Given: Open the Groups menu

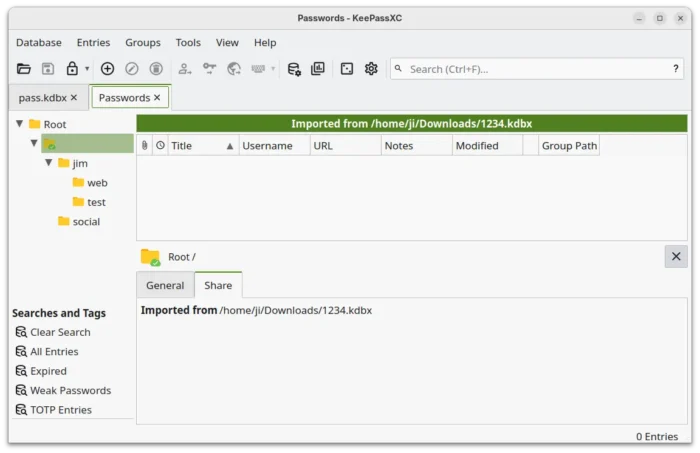Looking at the screenshot, I should 143,43.
